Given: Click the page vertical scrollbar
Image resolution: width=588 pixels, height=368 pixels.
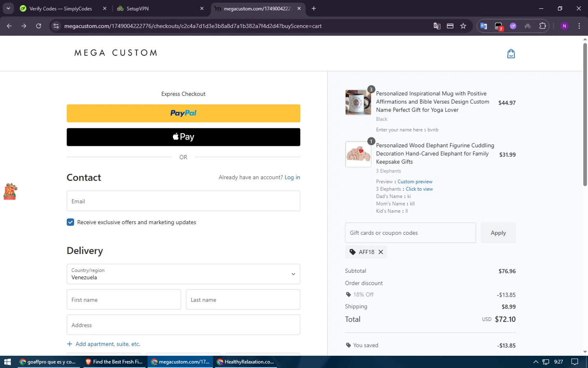Looking at the screenshot, I should click(585, 114).
